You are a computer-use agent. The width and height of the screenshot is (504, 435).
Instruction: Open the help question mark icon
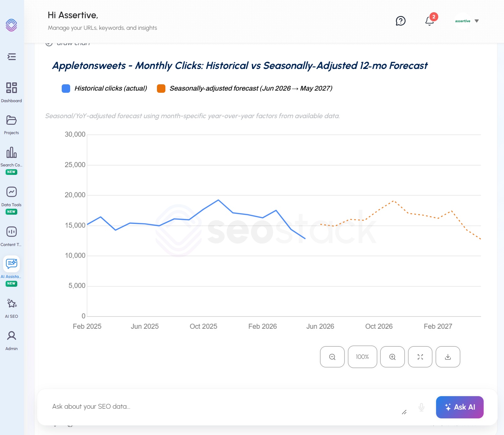point(401,21)
